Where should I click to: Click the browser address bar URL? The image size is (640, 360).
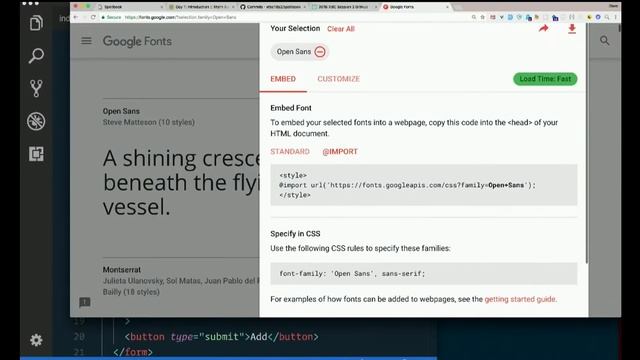click(180, 17)
